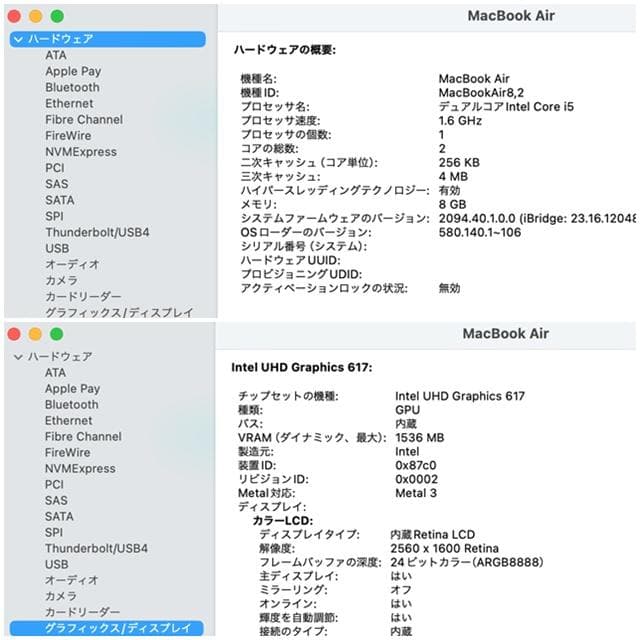Select NVMExpress in top window sidebar
The height and width of the screenshot is (640, 640).
coord(81,152)
